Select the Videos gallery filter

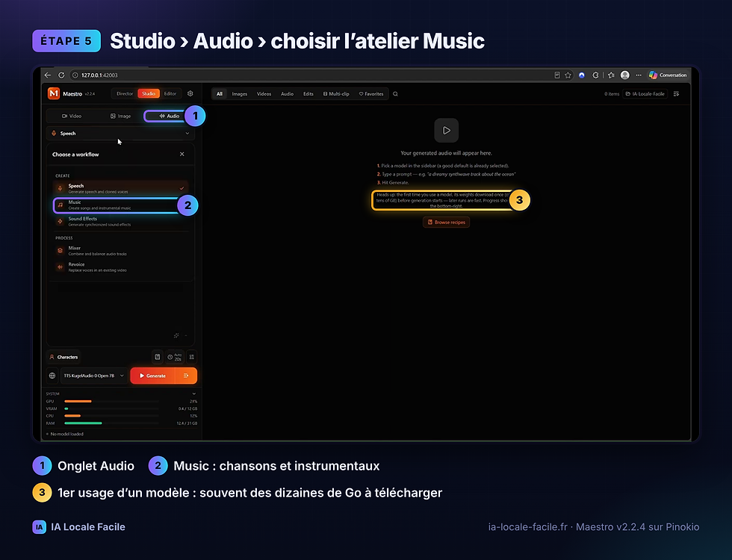click(264, 94)
